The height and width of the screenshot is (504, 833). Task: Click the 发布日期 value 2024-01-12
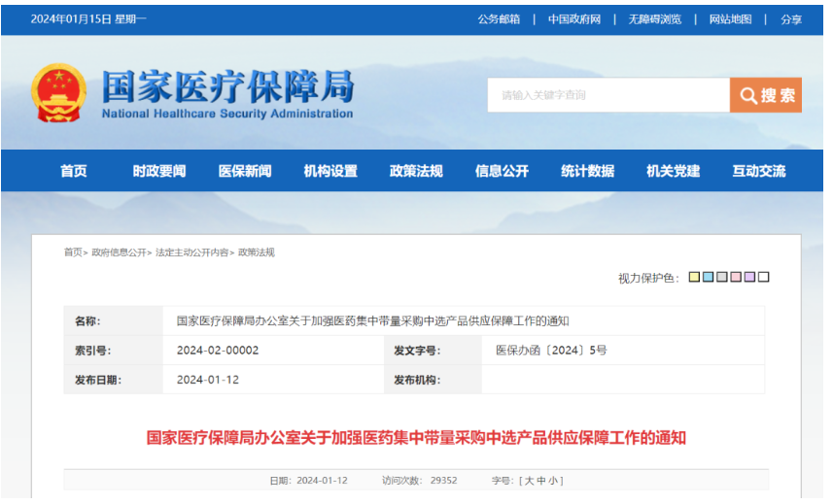tap(208, 380)
